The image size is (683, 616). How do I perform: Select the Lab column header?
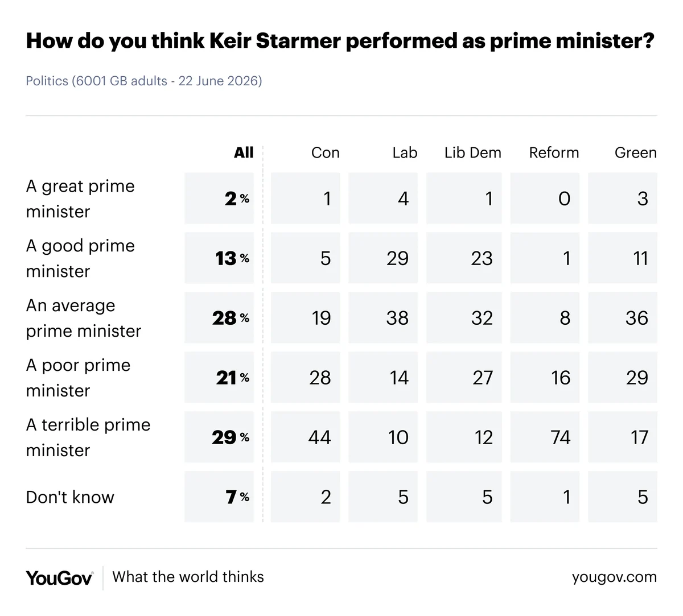[x=405, y=152]
